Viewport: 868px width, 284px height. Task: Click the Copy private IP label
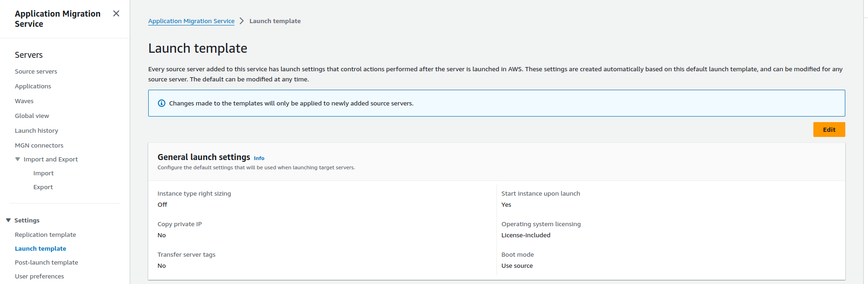(180, 224)
